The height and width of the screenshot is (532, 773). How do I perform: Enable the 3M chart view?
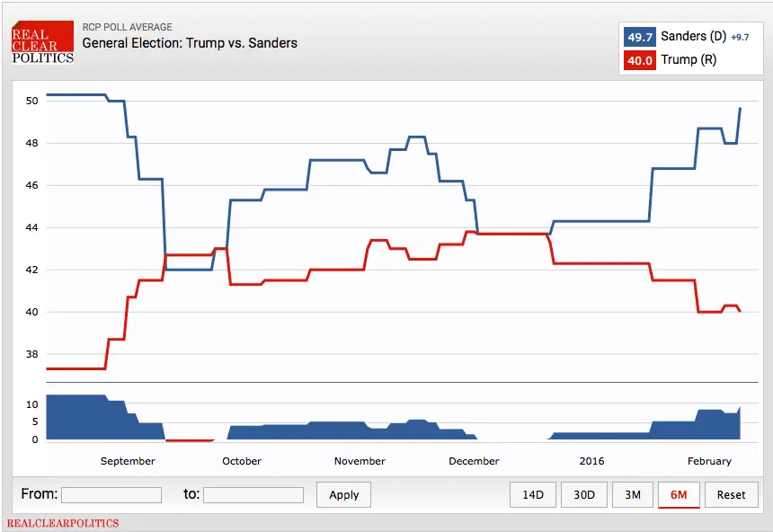click(633, 494)
